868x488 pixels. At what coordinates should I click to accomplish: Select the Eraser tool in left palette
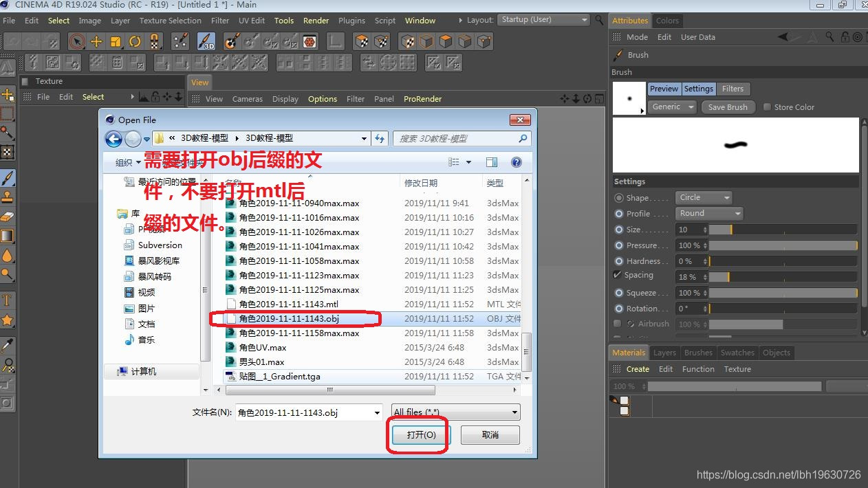[x=8, y=217]
